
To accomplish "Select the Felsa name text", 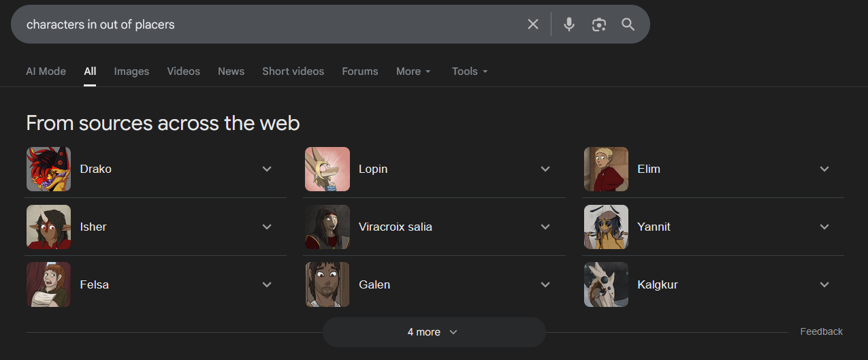I will tap(94, 284).
